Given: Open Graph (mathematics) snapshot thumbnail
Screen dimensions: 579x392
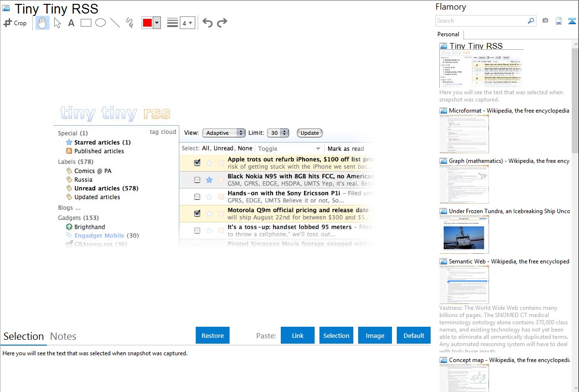Looking at the screenshot, I should click(x=464, y=184).
